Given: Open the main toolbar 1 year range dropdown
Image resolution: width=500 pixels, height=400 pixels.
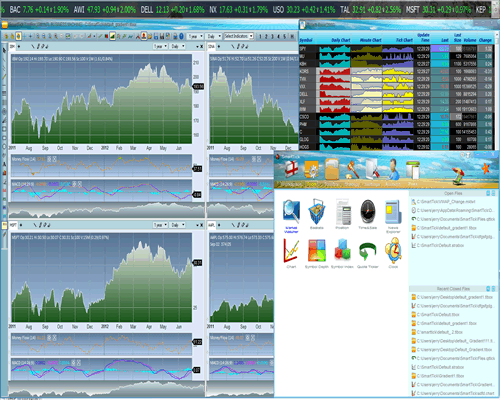Looking at the screenshot, I should click(x=195, y=36).
